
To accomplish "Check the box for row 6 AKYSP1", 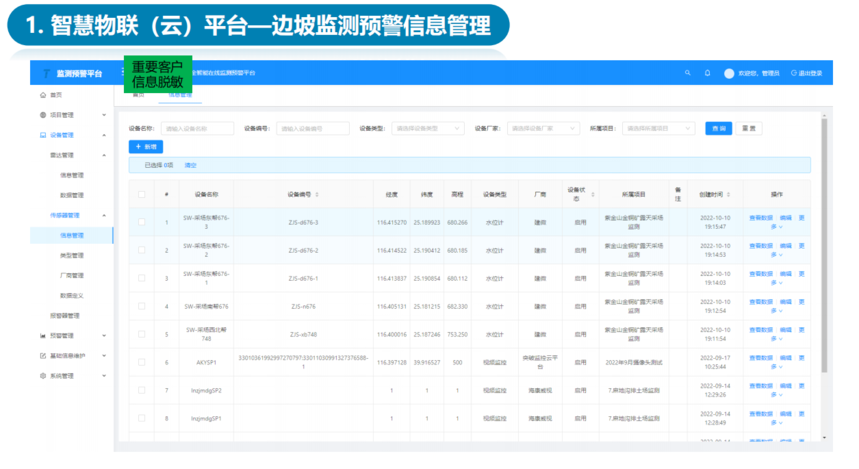I will (x=141, y=362).
